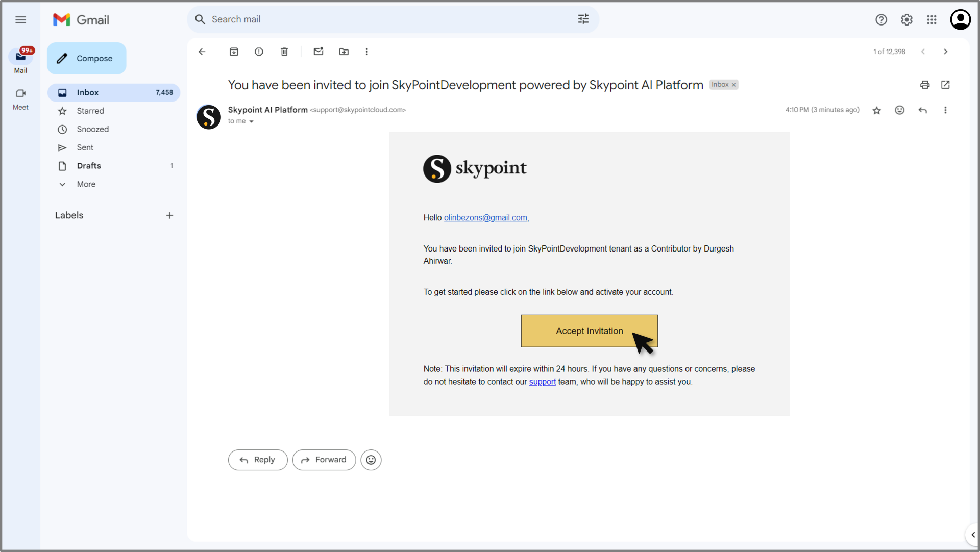980x552 pixels.
Task: Create a new label with the plus icon
Action: 169,215
